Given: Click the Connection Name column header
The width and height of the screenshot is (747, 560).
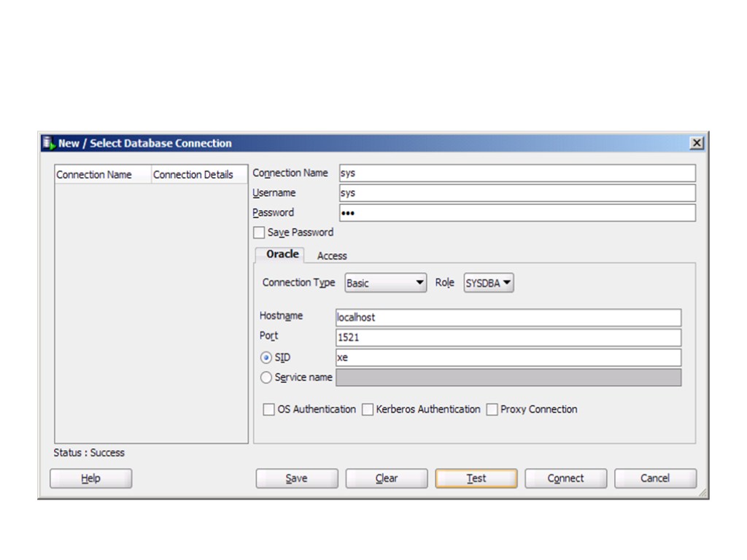Looking at the screenshot, I should point(103,175).
